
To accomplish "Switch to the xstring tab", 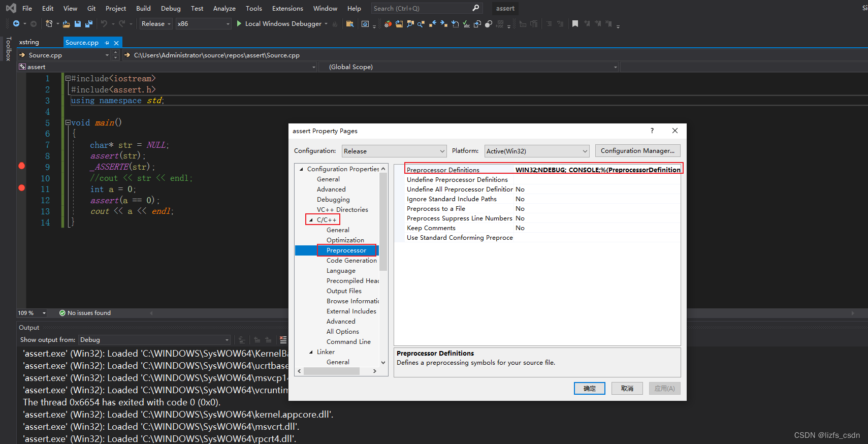I will (x=29, y=42).
